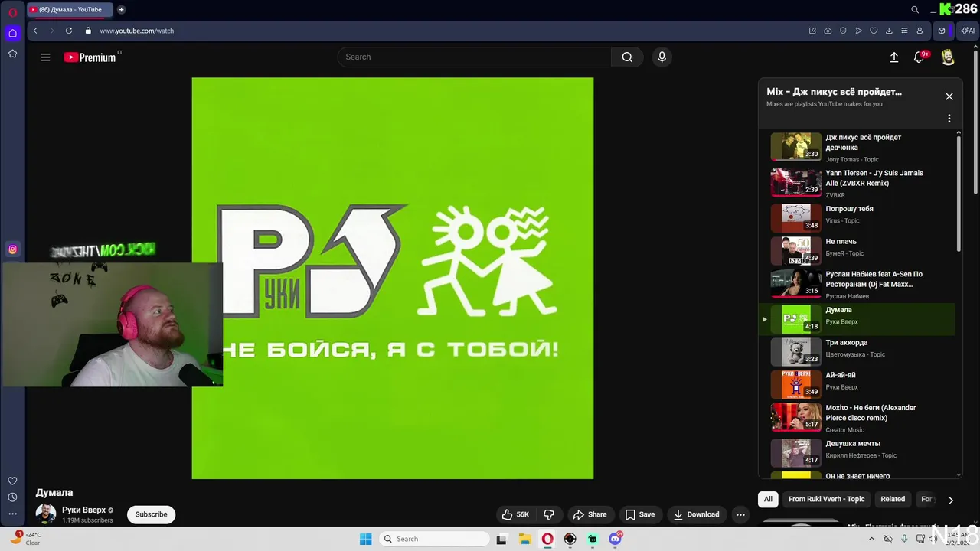Open the browser downloads icon in toolbar
The height and width of the screenshot is (551, 980).
coord(889,31)
